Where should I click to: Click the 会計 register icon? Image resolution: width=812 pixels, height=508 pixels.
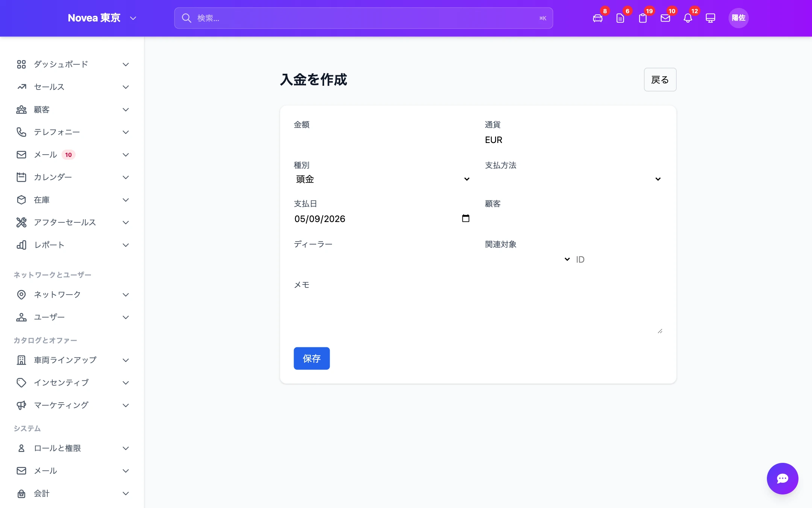pos(21,493)
